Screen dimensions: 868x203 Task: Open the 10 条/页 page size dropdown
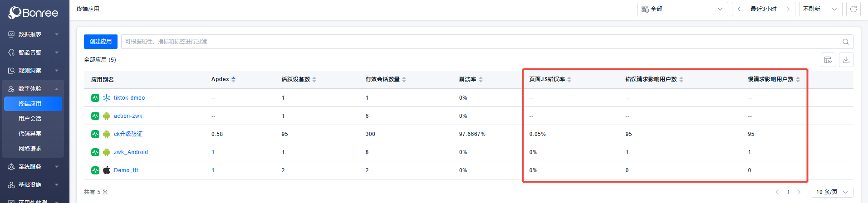point(832,192)
